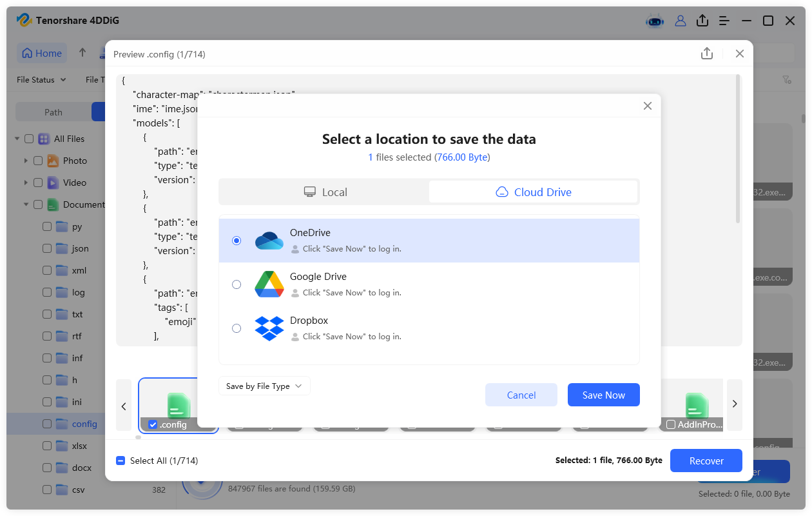Click the Photo category icon

pos(53,161)
